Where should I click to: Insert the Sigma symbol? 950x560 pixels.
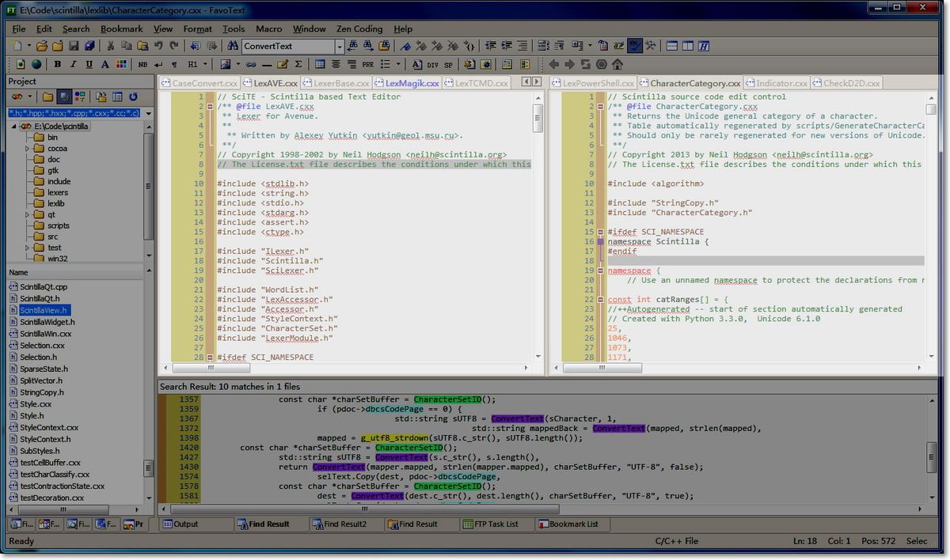tap(298, 64)
